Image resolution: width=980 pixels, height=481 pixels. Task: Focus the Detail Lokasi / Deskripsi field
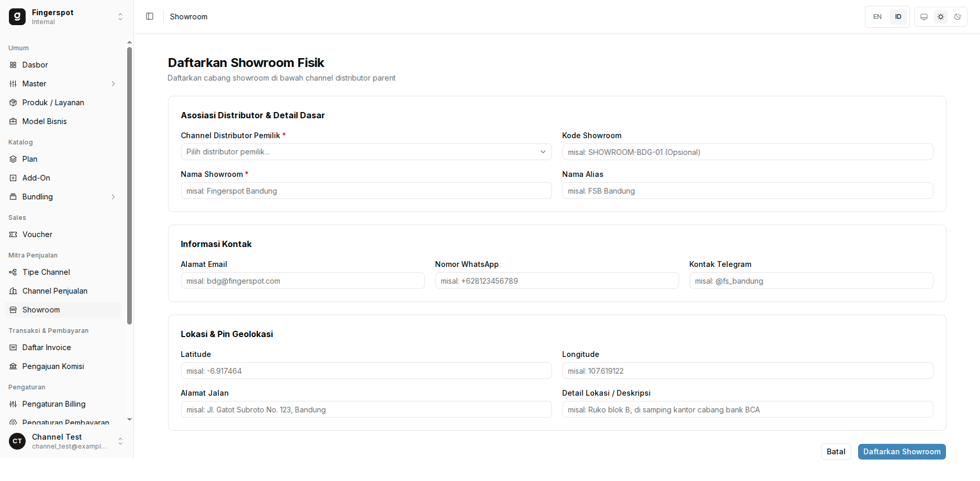748,409
